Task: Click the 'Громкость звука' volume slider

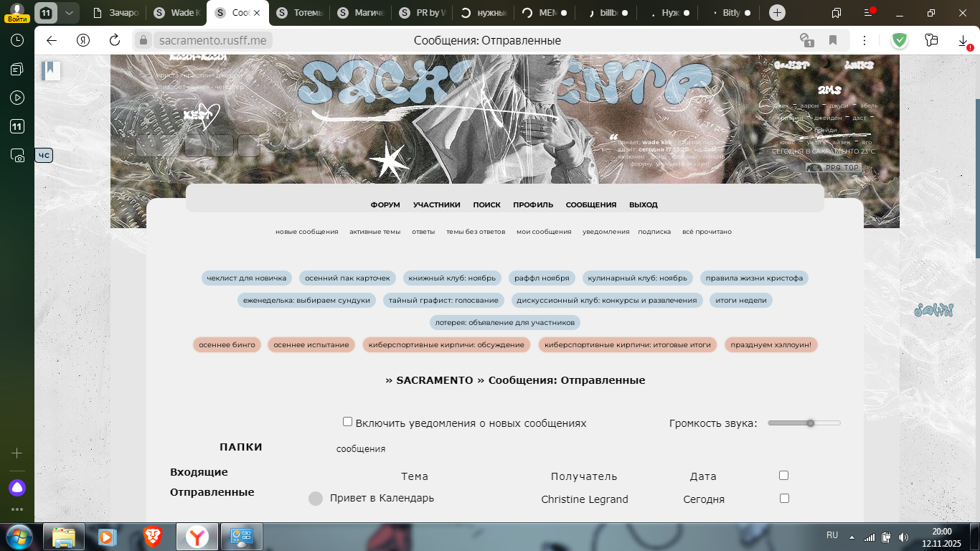Action: pos(804,423)
